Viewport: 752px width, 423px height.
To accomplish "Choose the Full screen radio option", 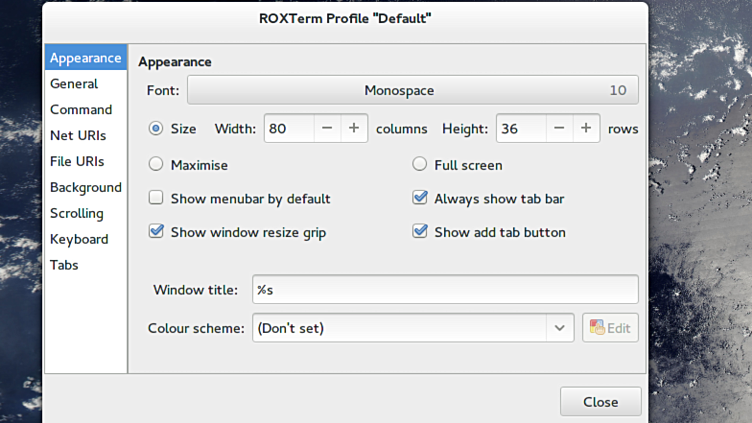I will [420, 164].
